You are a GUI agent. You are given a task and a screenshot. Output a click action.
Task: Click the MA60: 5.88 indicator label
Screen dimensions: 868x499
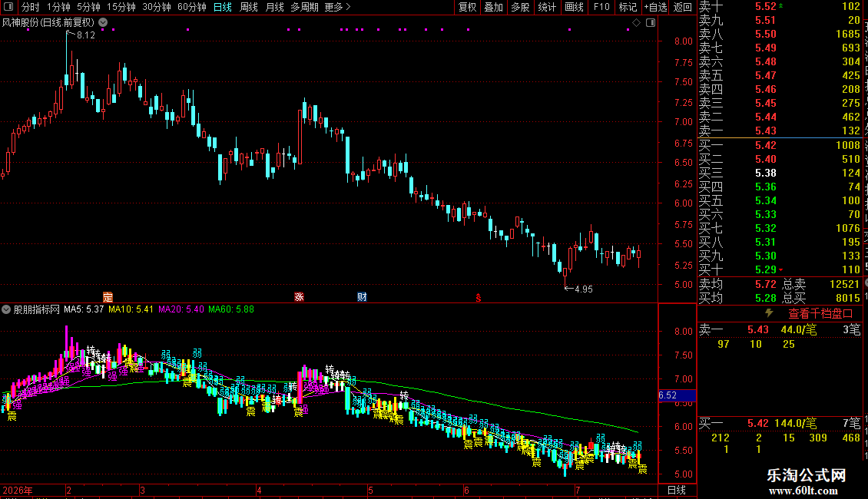231,309
